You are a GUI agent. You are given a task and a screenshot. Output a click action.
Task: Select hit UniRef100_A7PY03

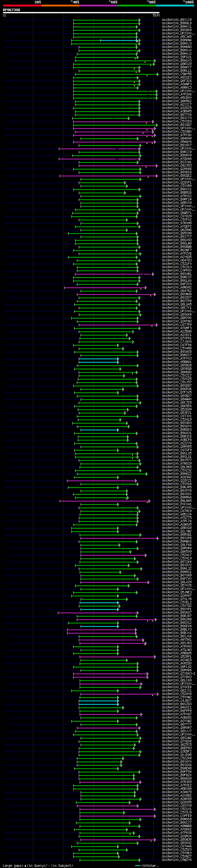(176, 358)
